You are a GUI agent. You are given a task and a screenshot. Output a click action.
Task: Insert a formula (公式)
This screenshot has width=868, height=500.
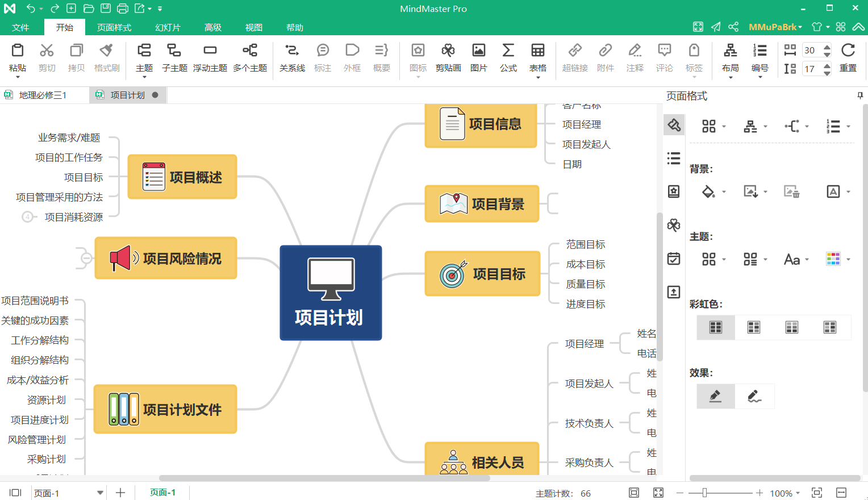coord(508,57)
